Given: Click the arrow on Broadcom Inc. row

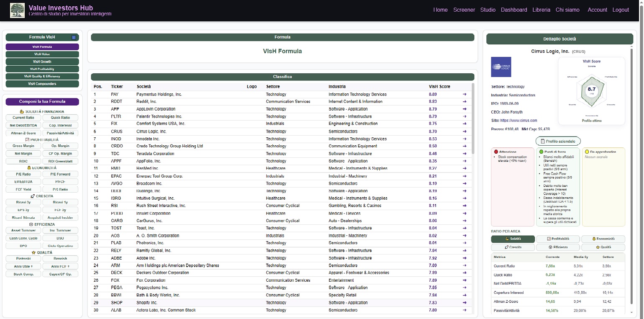Looking at the screenshot, I should click(x=465, y=183).
